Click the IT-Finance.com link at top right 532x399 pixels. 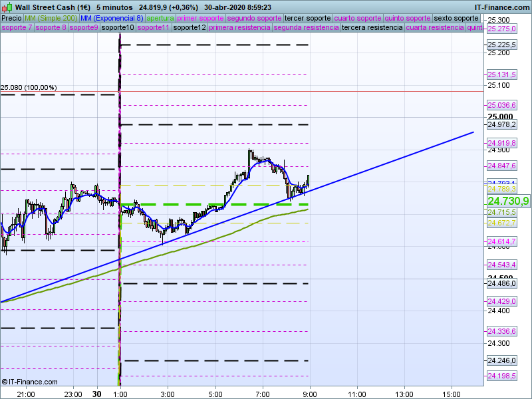(x=502, y=7)
